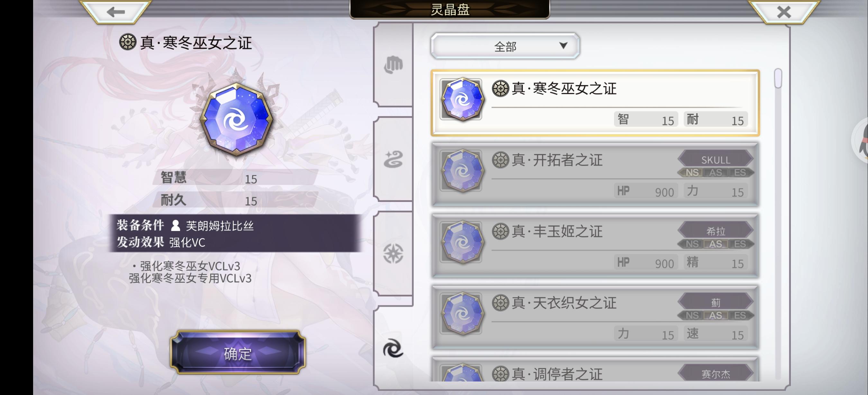Viewport: 868px width, 395px height.
Task: Click the 真·天衣织女之证 gem icon
Action: pyautogui.click(x=462, y=314)
